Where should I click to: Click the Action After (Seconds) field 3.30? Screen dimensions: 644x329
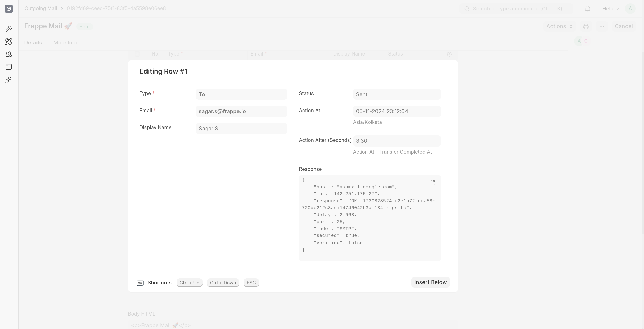pos(397,141)
